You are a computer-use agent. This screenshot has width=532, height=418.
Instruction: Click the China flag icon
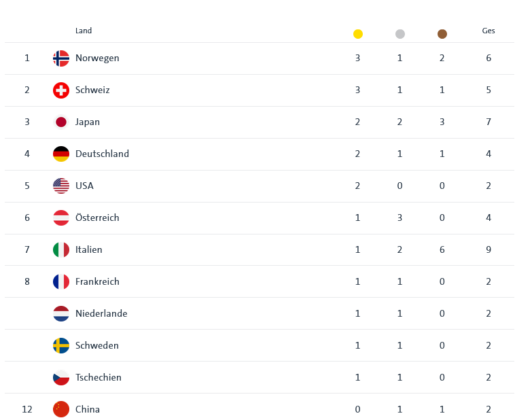click(x=61, y=409)
